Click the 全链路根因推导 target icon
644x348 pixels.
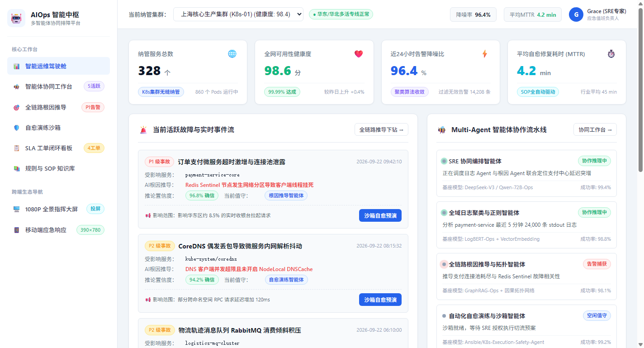(17, 107)
